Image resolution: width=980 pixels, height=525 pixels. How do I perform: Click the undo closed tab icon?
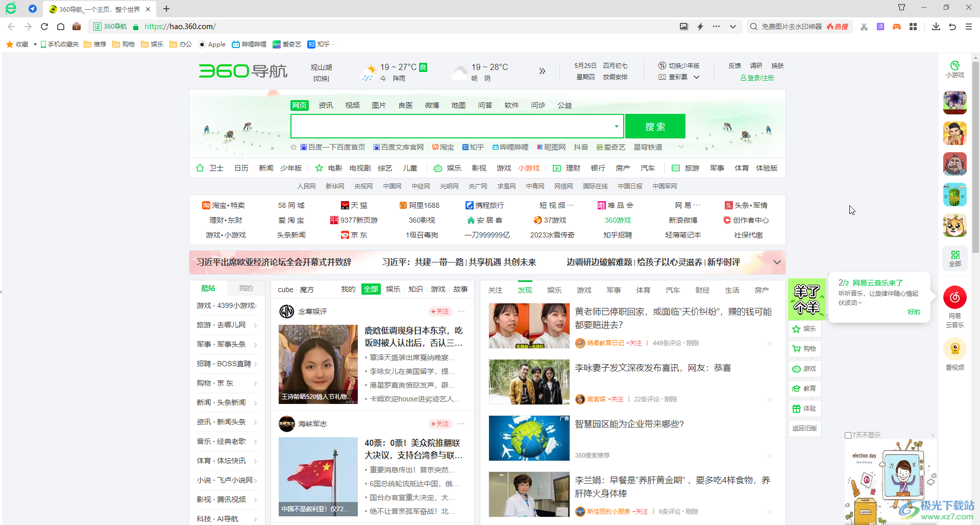(952, 27)
